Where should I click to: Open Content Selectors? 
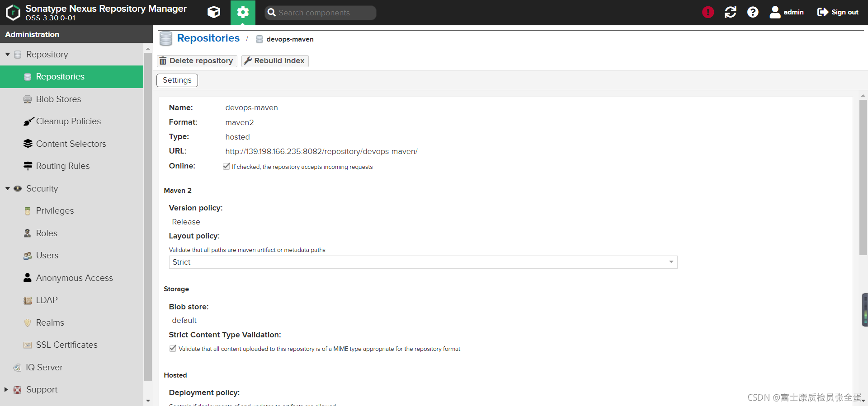pyautogui.click(x=72, y=144)
